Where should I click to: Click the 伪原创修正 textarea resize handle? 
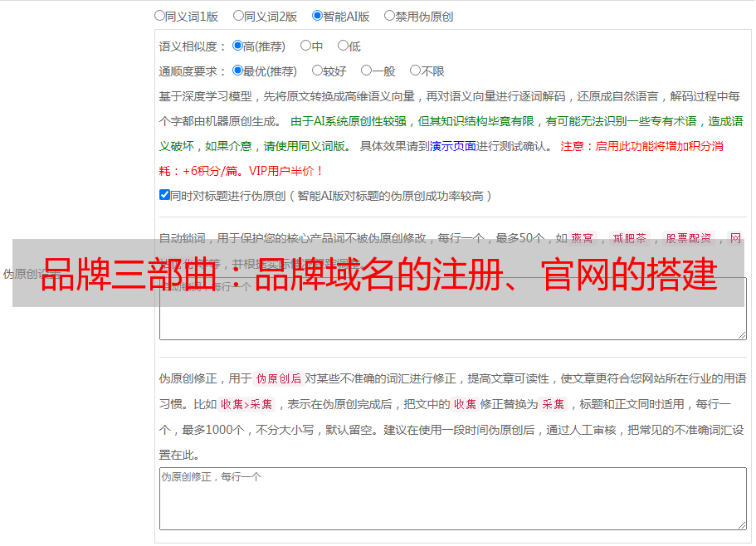point(741,524)
